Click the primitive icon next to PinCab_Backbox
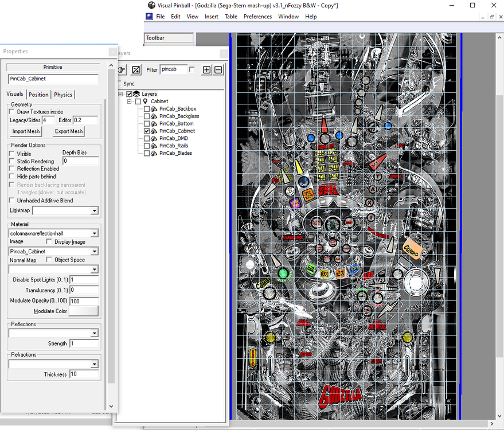This screenshot has width=504, height=430. point(154,109)
